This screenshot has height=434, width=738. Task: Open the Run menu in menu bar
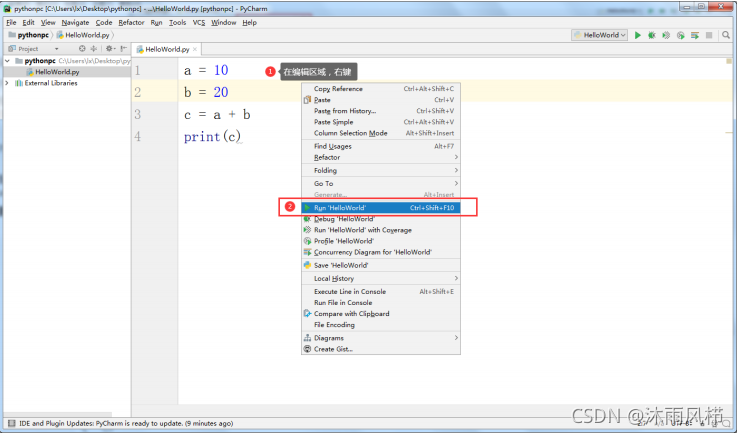[x=156, y=23]
